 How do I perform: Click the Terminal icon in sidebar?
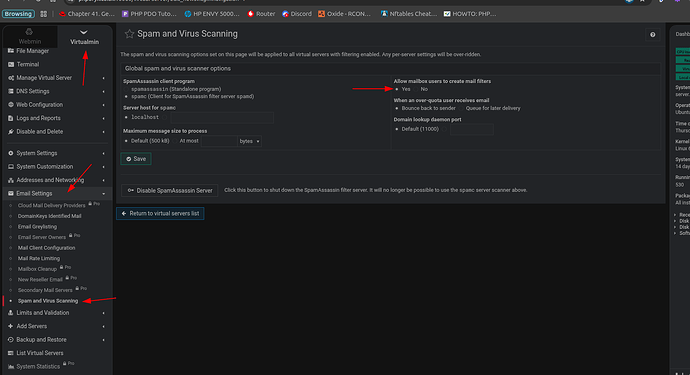11,64
